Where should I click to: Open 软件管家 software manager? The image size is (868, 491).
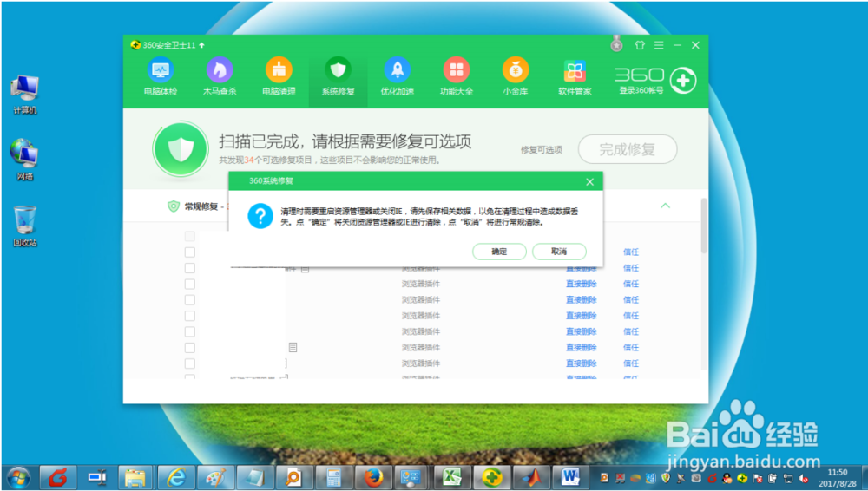(x=575, y=77)
